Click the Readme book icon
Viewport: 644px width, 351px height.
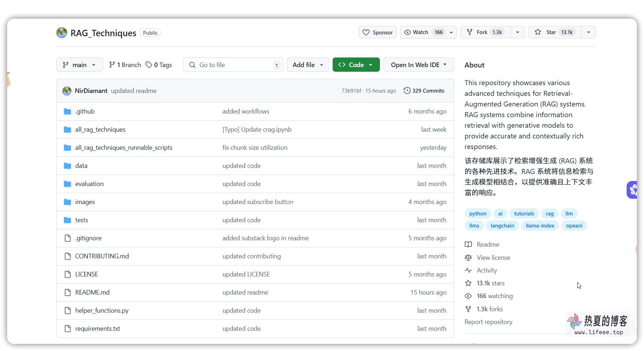(468, 245)
